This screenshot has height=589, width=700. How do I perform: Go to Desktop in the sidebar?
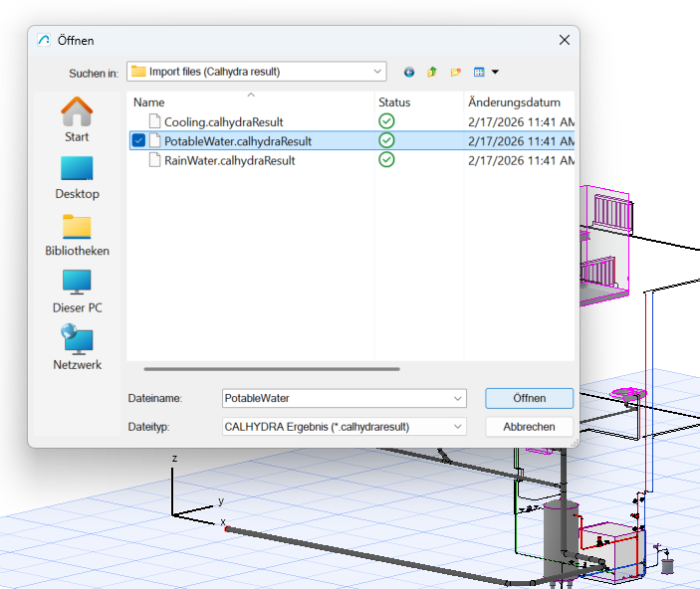[x=77, y=177]
